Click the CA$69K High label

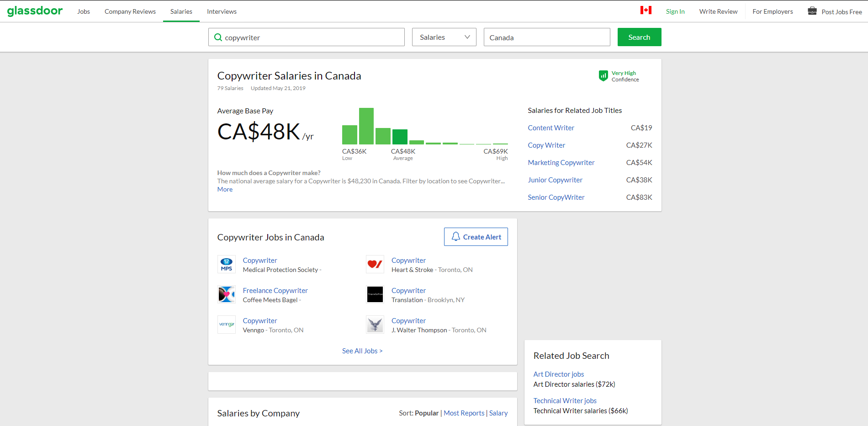496,154
